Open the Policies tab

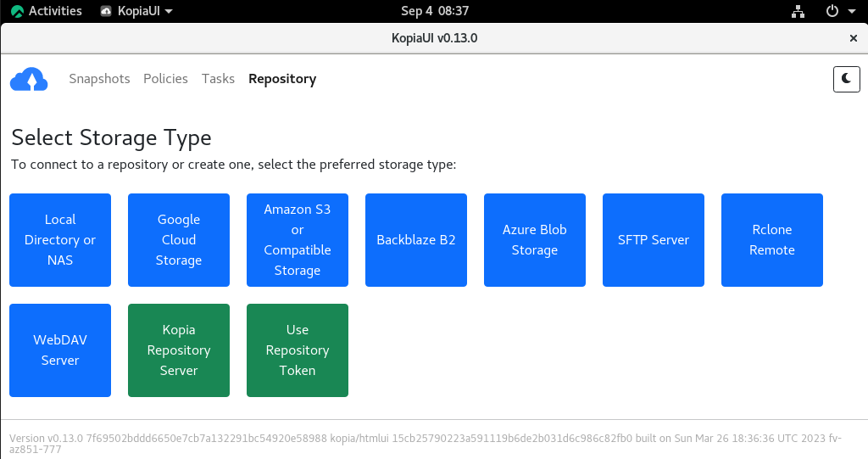[x=165, y=79]
